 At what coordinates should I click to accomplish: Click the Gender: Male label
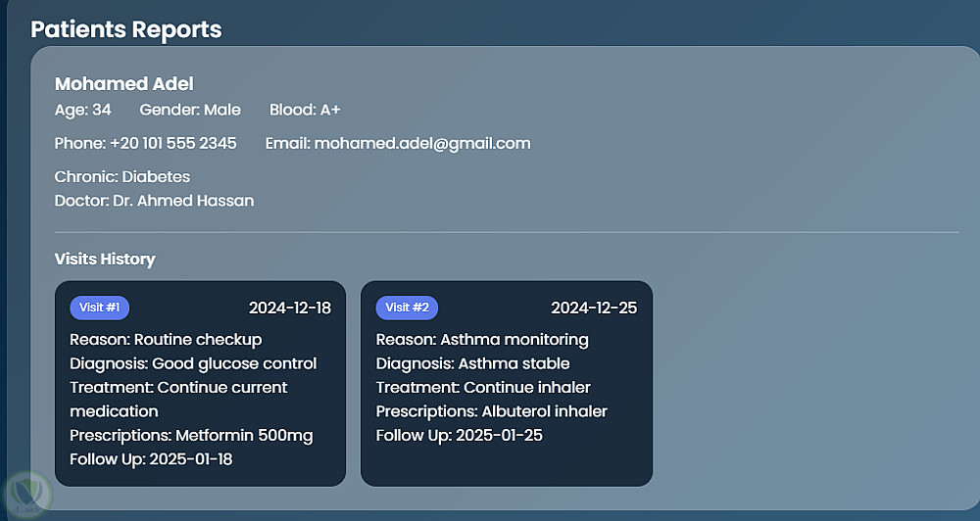point(190,110)
